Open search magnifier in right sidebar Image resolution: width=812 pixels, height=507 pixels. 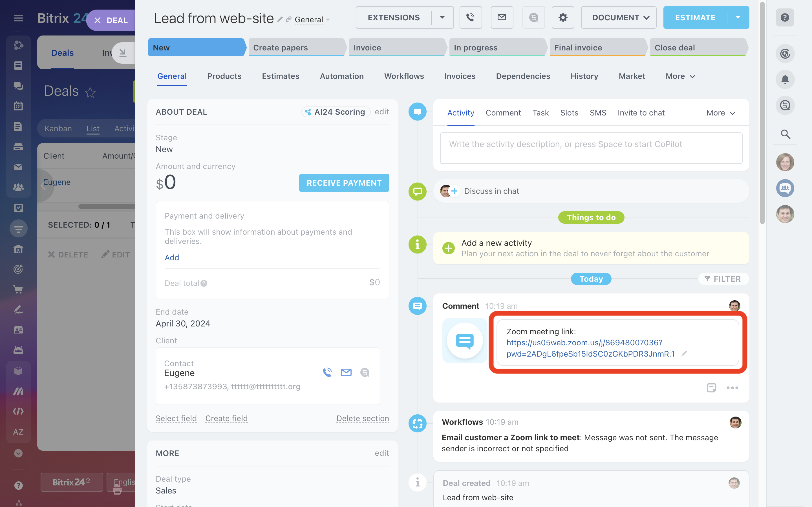click(785, 134)
